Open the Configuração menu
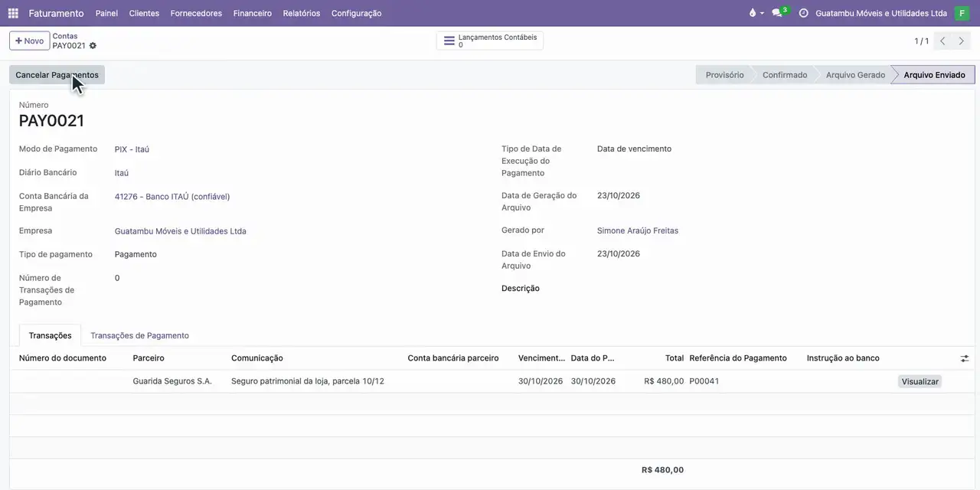Screen dimensions: 980x490 (x=356, y=13)
